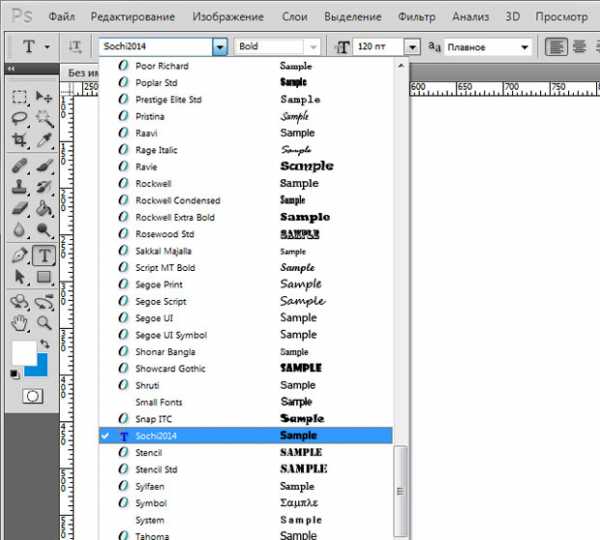Screen dimensions: 600x540
Task: Collapse the font family dropdown arrow
Action: pos(220,47)
